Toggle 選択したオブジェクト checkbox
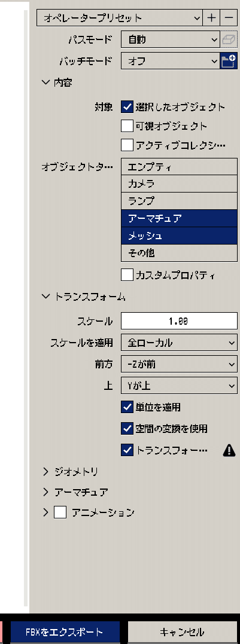 (x=127, y=107)
